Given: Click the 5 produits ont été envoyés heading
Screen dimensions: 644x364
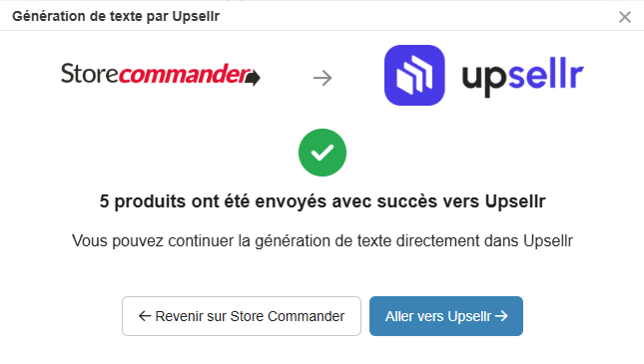Looking at the screenshot, I should point(322,201).
